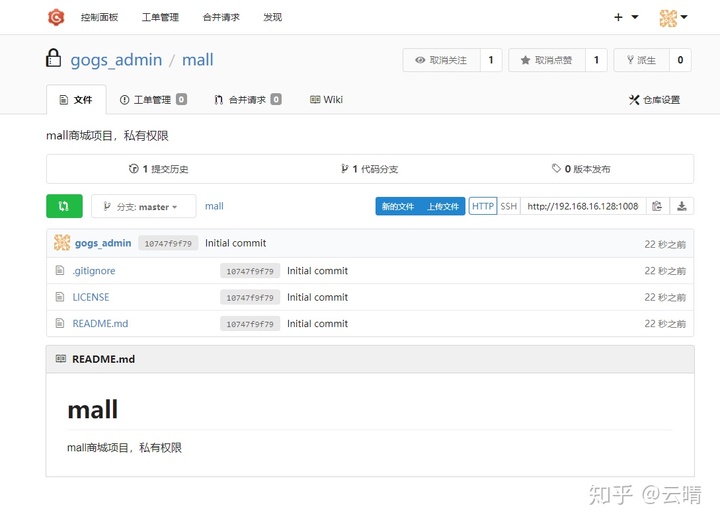Viewport: 720px width, 524px height.
Task: Open the user avatar dropdown menu
Action: click(x=673, y=18)
